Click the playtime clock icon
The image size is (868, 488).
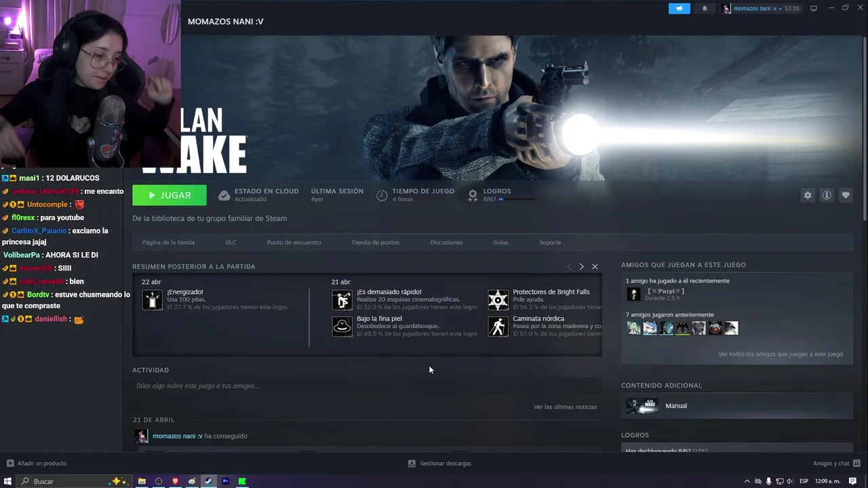(x=382, y=195)
